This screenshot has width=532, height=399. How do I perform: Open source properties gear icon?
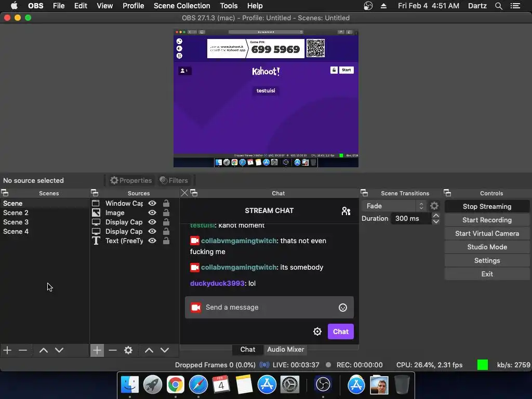click(x=128, y=350)
